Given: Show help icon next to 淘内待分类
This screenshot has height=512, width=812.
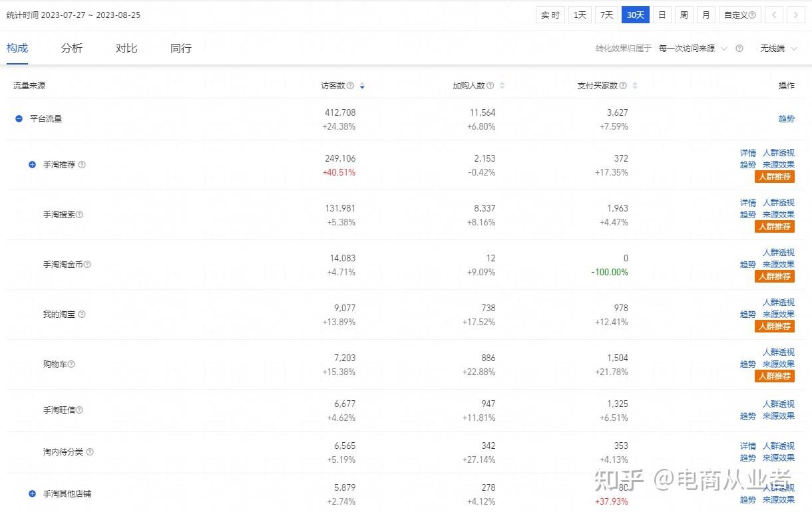Looking at the screenshot, I should point(90,451).
